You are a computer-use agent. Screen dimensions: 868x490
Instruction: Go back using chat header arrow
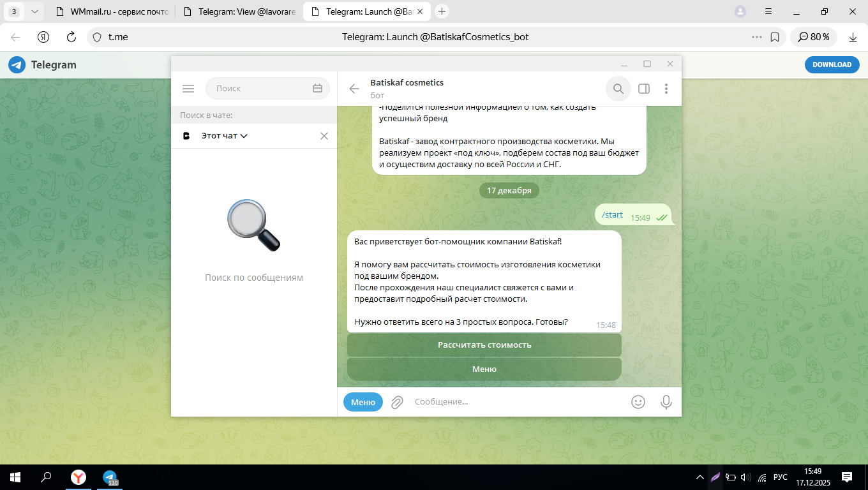354,89
